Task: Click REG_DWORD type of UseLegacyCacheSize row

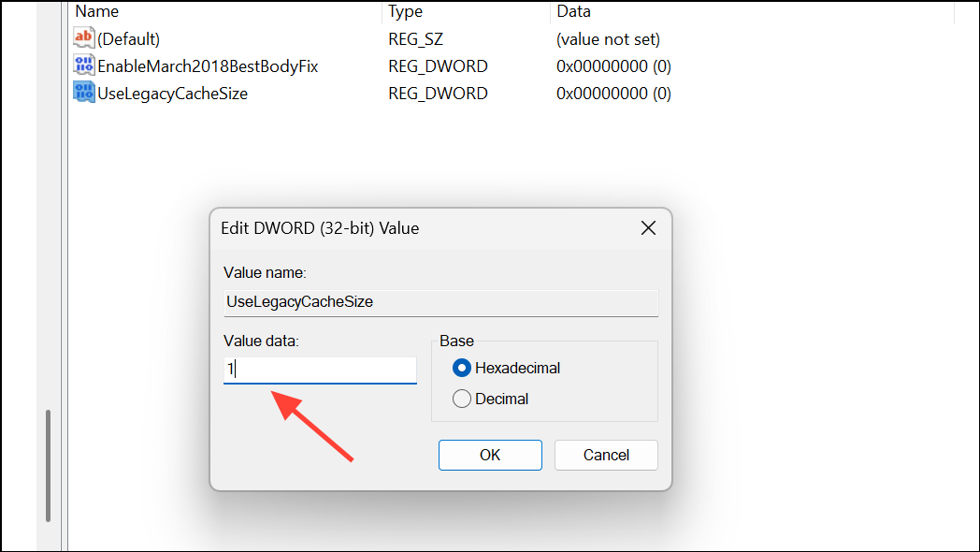Action: point(438,94)
